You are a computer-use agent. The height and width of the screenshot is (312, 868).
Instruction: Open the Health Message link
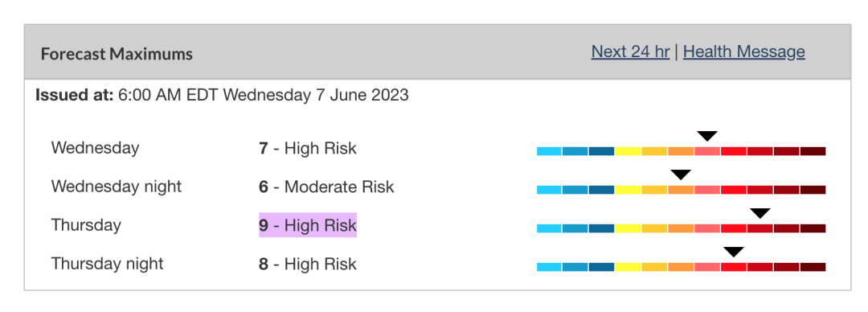[744, 52]
